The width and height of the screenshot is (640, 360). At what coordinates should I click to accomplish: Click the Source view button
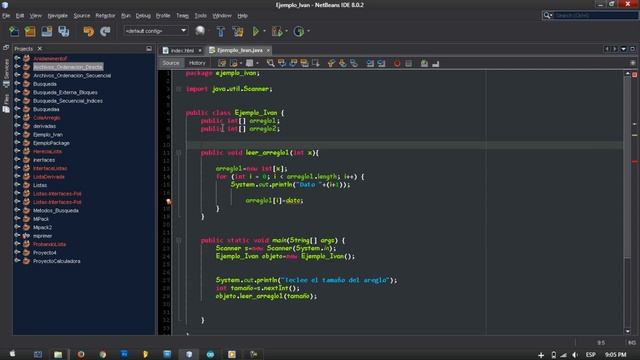pyautogui.click(x=171, y=63)
